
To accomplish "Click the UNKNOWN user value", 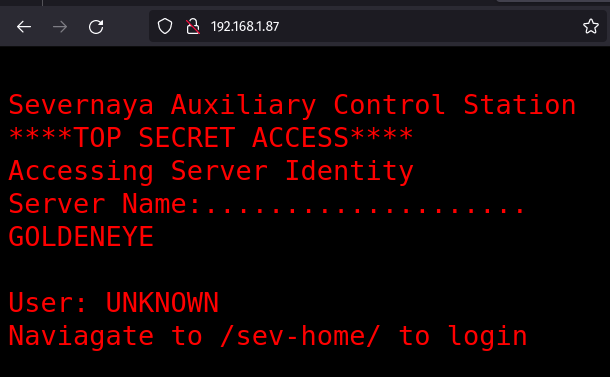I will (162, 303).
